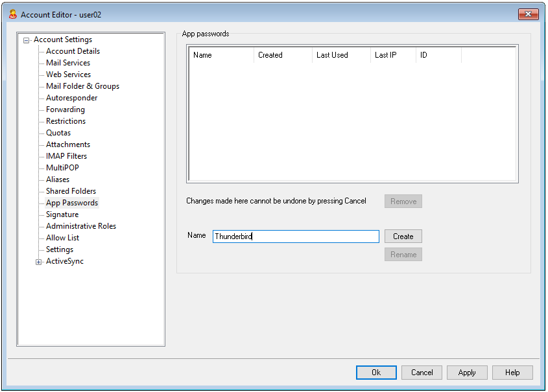Confirm changes with the Ok button
The image size is (548, 392).
(376, 373)
